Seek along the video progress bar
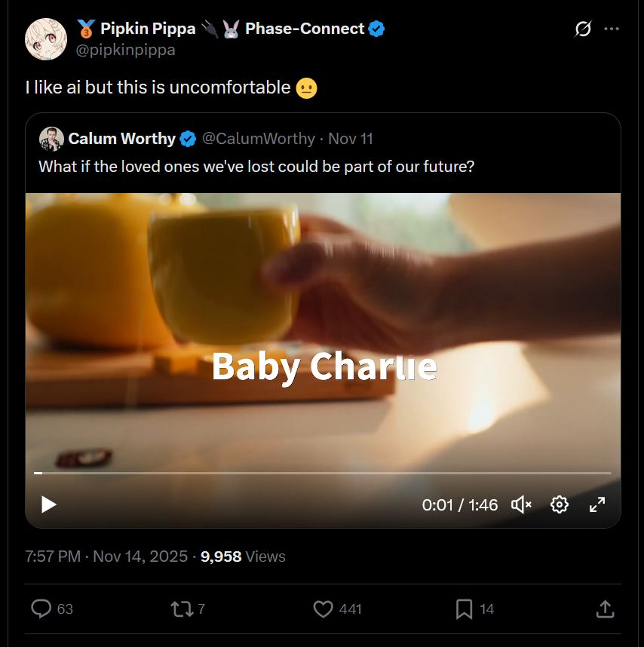The image size is (644, 647). click(323, 473)
